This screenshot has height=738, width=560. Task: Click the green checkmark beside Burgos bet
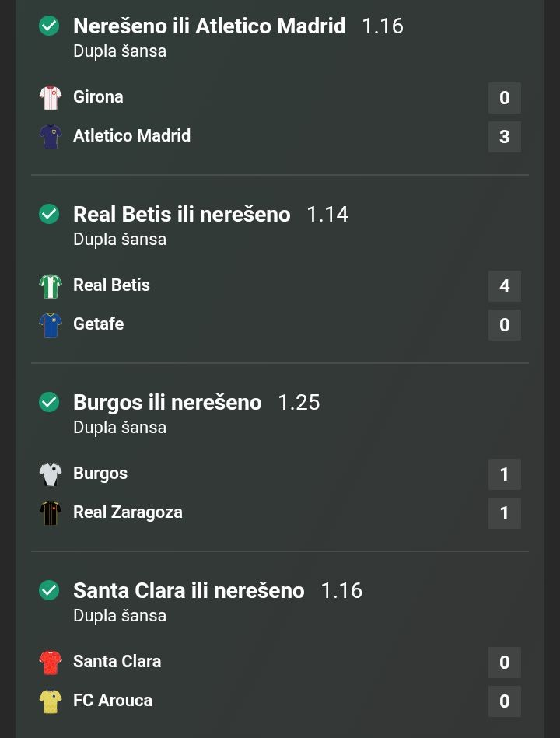(49, 403)
